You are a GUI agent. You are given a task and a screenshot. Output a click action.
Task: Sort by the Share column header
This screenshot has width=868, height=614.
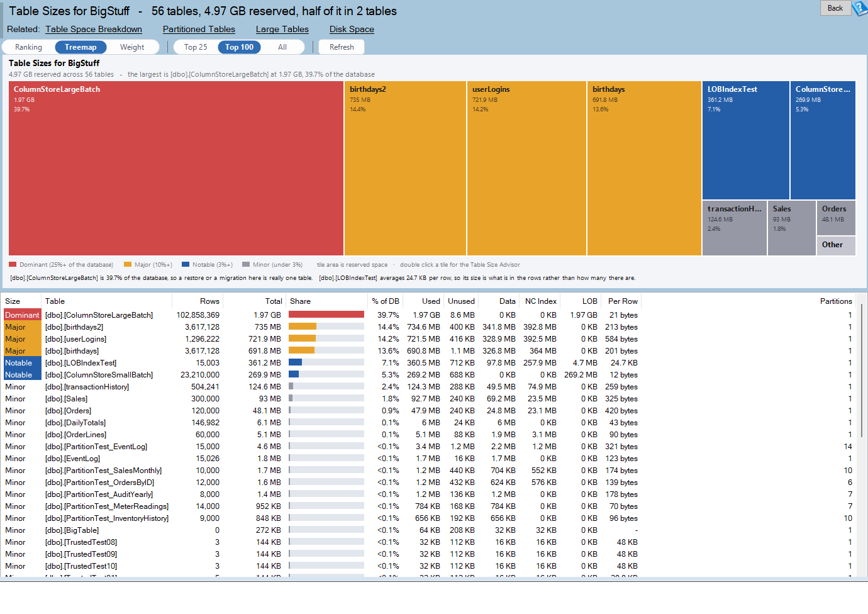click(326, 301)
